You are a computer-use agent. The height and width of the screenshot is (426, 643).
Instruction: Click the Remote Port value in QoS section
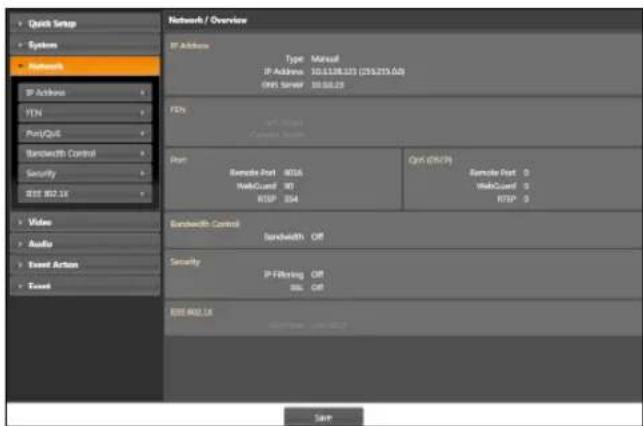(x=526, y=173)
